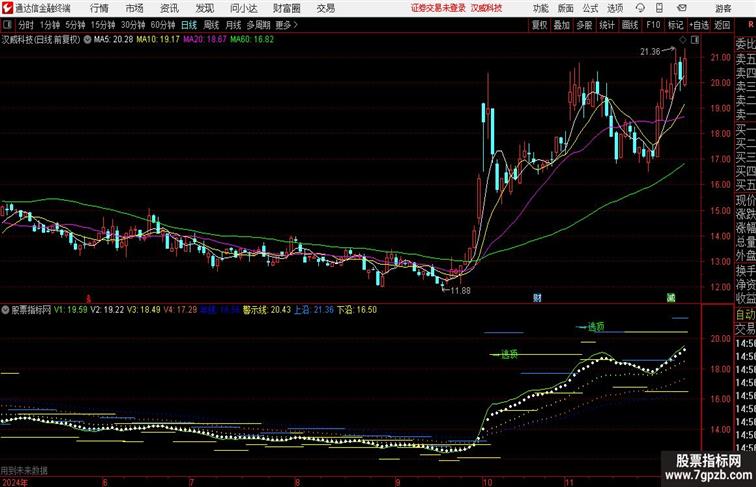Open the 财富圈 menu
The width and height of the screenshot is (756, 487).
(x=287, y=8)
